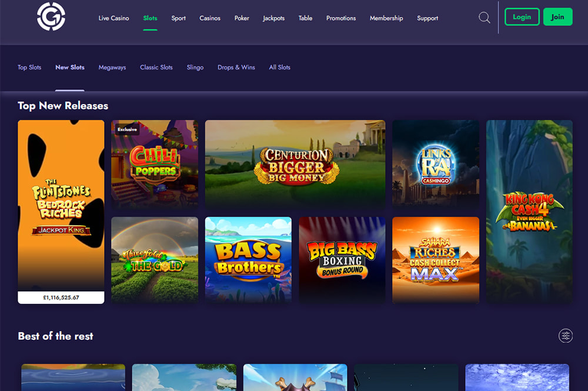
Task: Switch to the Slingo tab
Action: pos(195,68)
